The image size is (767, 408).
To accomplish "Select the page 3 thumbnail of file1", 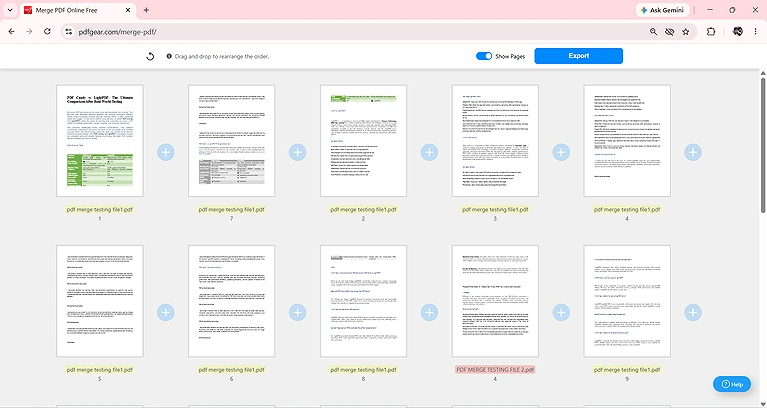I will pyautogui.click(x=495, y=141).
